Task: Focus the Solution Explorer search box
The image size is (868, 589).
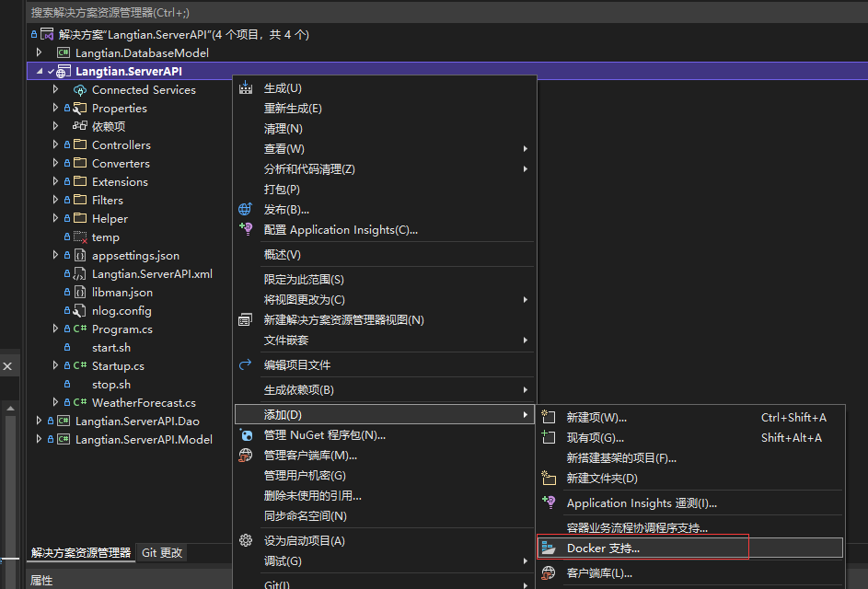Action: tap(447, 12)
